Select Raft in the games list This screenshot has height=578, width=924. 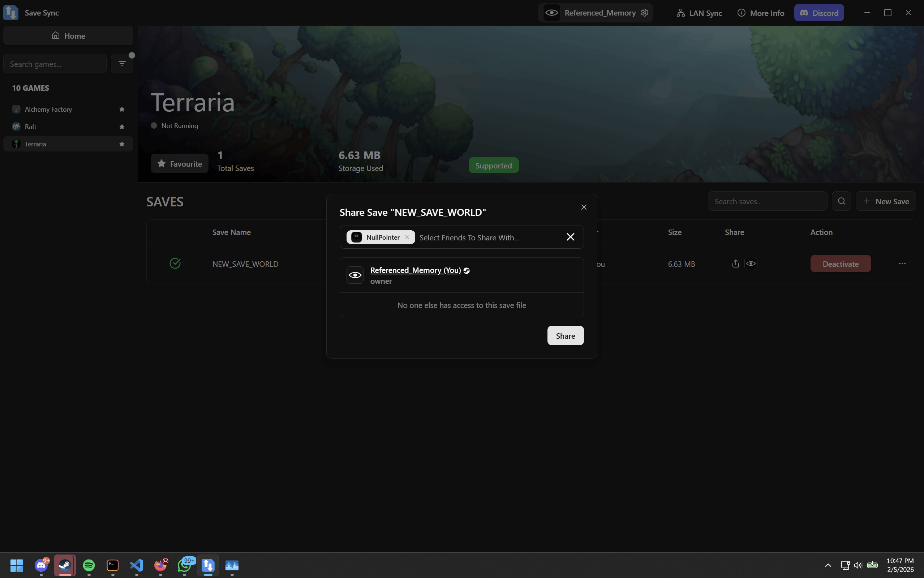click(x=31, y=127)
